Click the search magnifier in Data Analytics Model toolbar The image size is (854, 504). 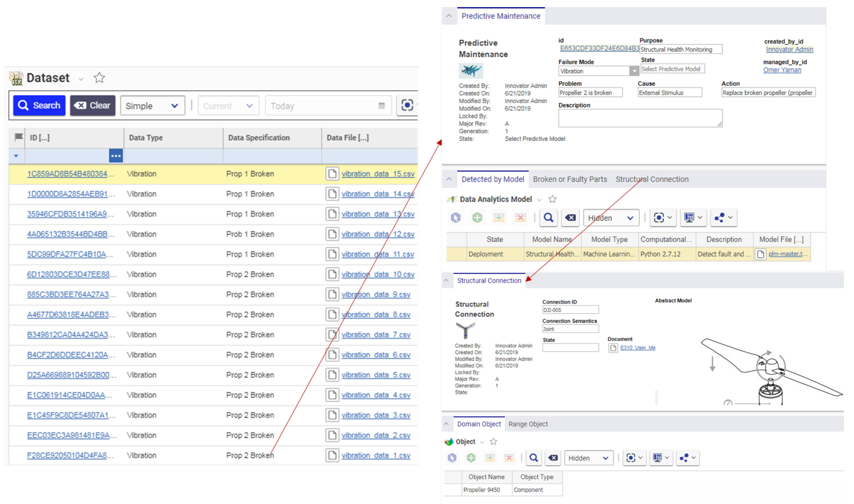pos(548,218)
